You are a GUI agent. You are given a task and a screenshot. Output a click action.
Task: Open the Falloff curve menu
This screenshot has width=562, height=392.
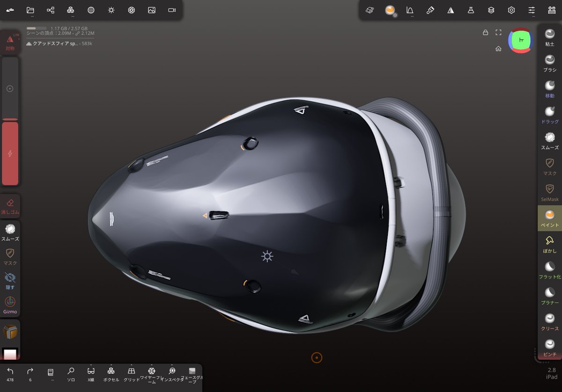click(410, 10)
